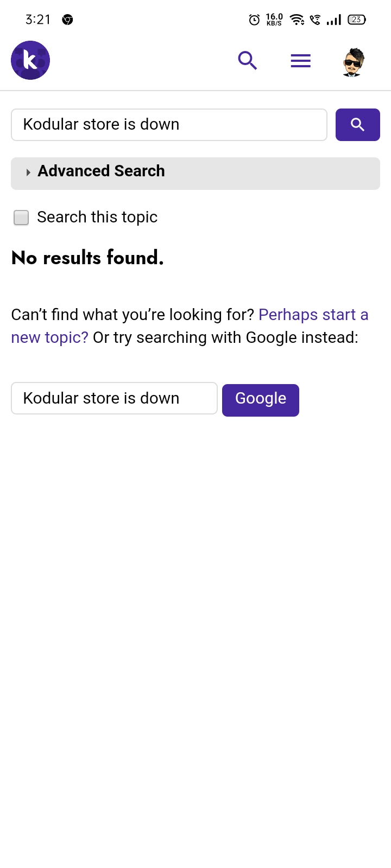The image size is (391, 868).
Task: Tap the Chrome notification icon in status bar
Action: tap(67, 20)
